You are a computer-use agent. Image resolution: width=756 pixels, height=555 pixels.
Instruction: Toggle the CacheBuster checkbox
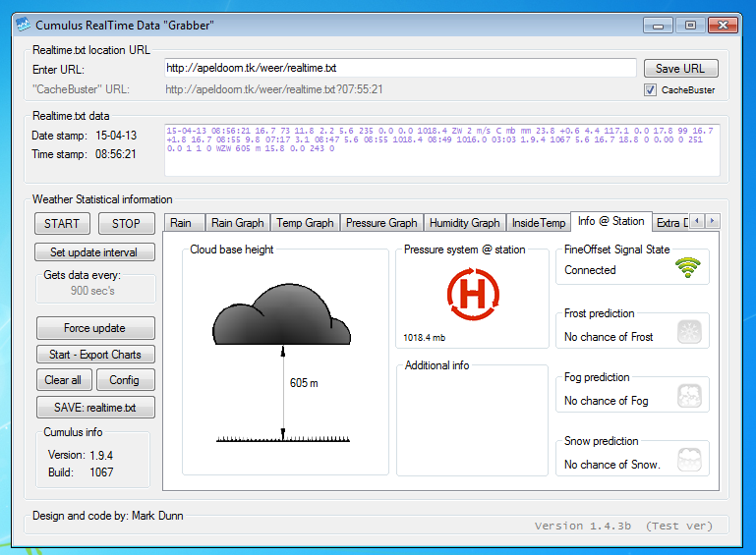[649, 90]
